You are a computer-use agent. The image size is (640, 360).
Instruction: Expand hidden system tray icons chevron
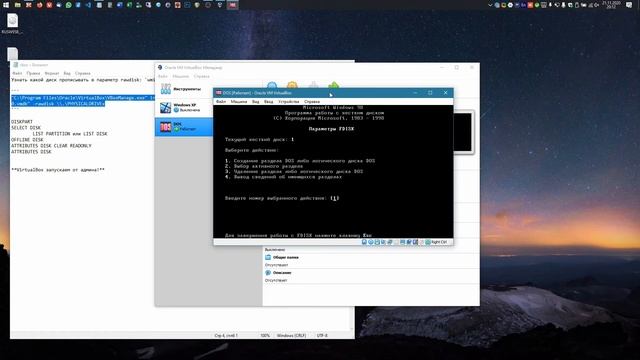click(490, 5)
